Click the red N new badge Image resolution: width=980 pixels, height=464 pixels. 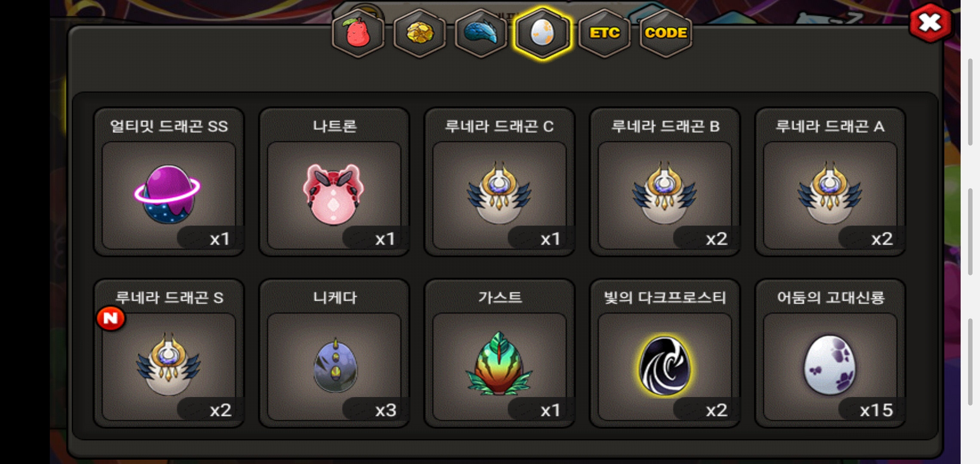point(110,318)
